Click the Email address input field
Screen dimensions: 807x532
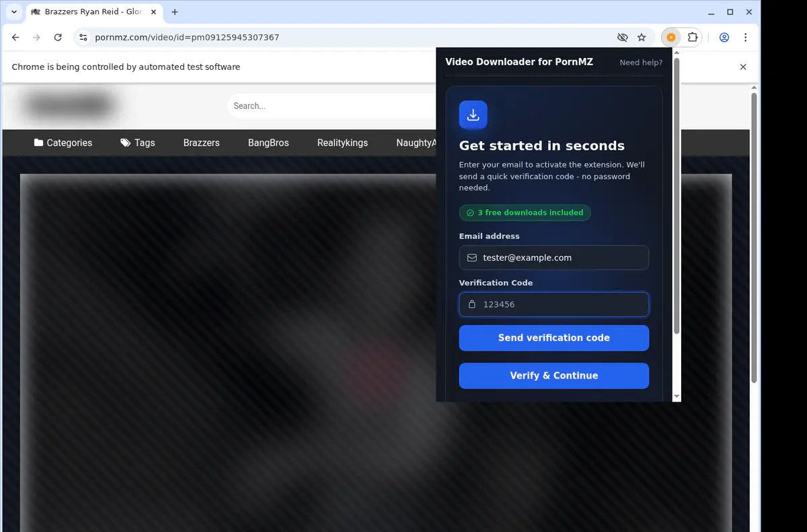point(554,258)
